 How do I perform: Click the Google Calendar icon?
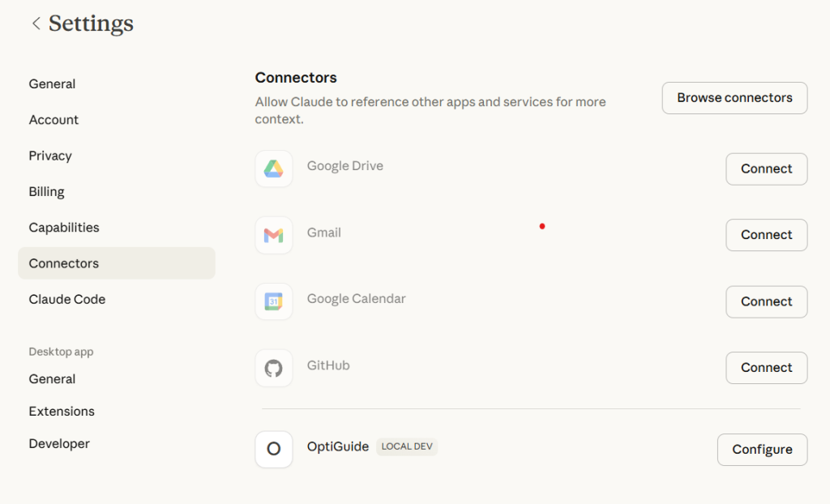click(x=273, y=301)
